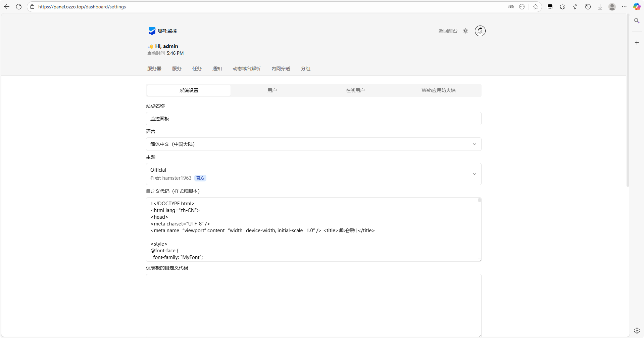Viewport: 644px width, 338px height.
Task: Open browser extensions puzzle icon
Action: [562, 7]
